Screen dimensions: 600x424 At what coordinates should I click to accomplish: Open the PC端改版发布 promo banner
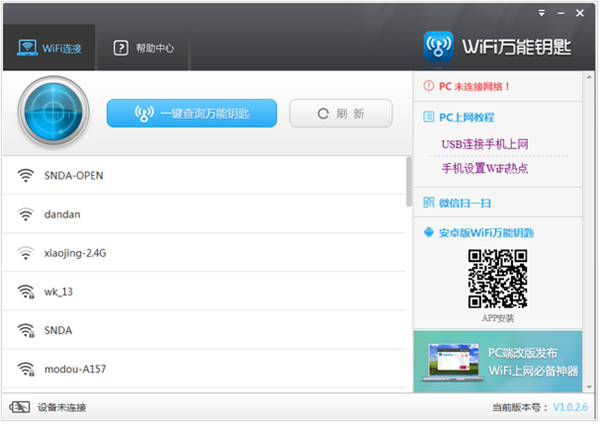tap(498, 362)
